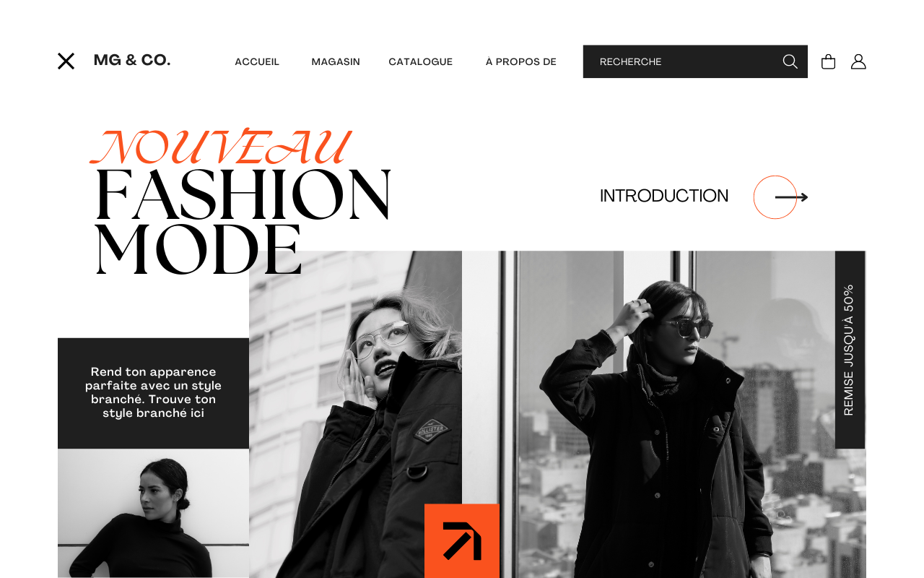Viewport: 924px width, 578px height.
Task: Open the user account profile icon
Action: click(x=858, y=61)
